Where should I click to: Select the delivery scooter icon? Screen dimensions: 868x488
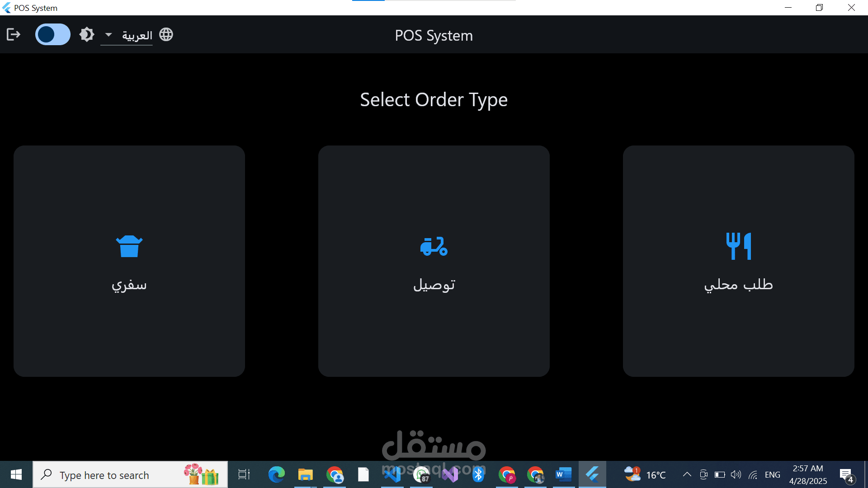click(x=434, y=246)
